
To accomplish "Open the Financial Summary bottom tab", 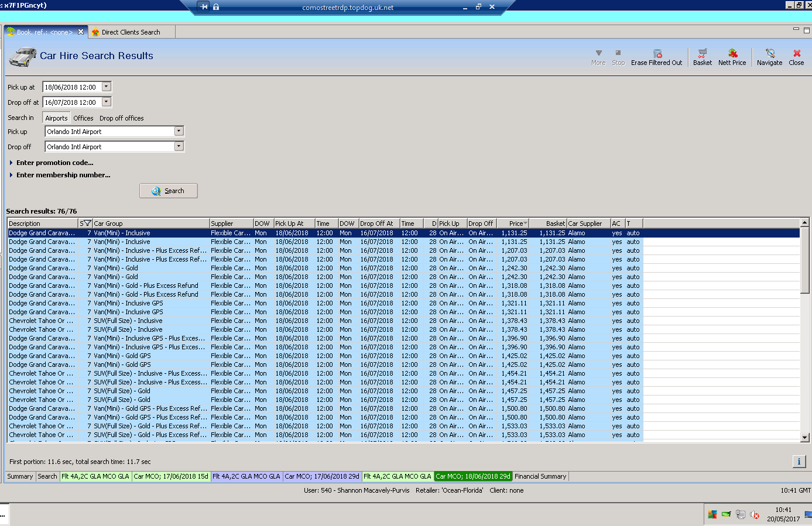I will tap(540, 476).
